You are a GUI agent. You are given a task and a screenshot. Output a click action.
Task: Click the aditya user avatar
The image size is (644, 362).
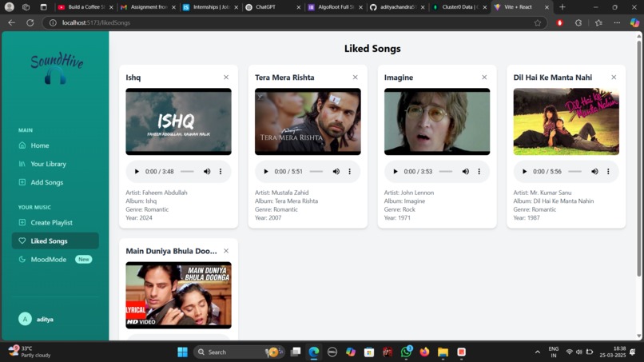point(25,319)
